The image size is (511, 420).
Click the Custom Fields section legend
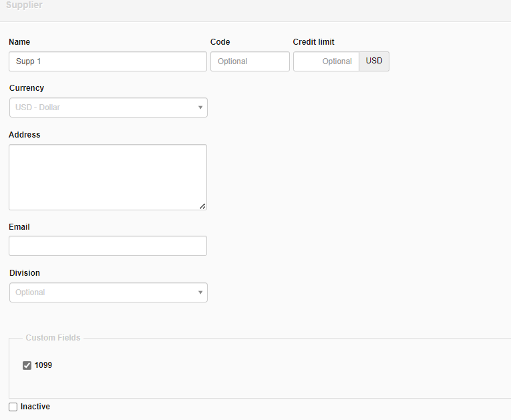tap(53, 338)
